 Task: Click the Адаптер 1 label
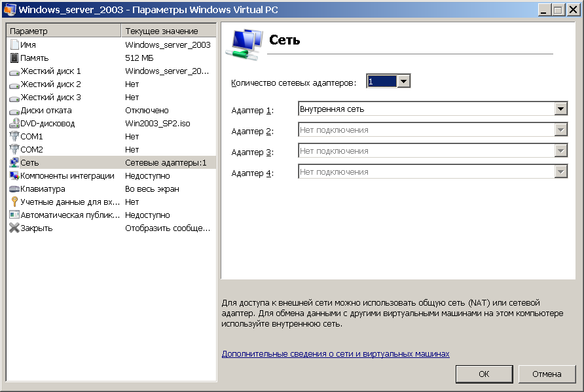point(253,110)
